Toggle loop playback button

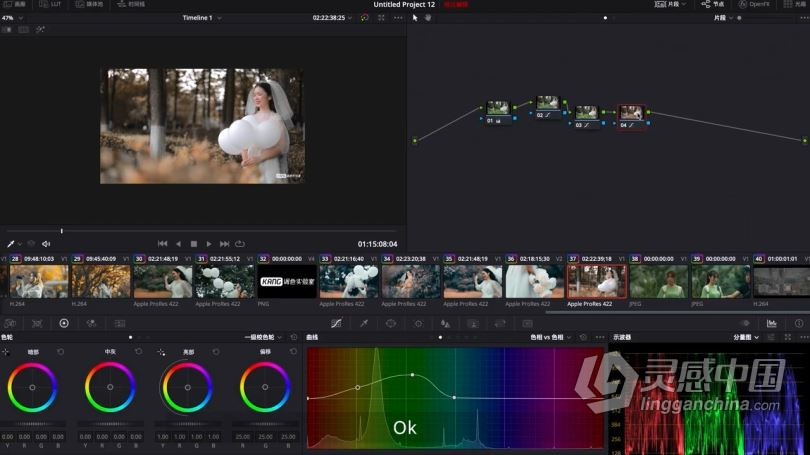[x=240, y=244]
